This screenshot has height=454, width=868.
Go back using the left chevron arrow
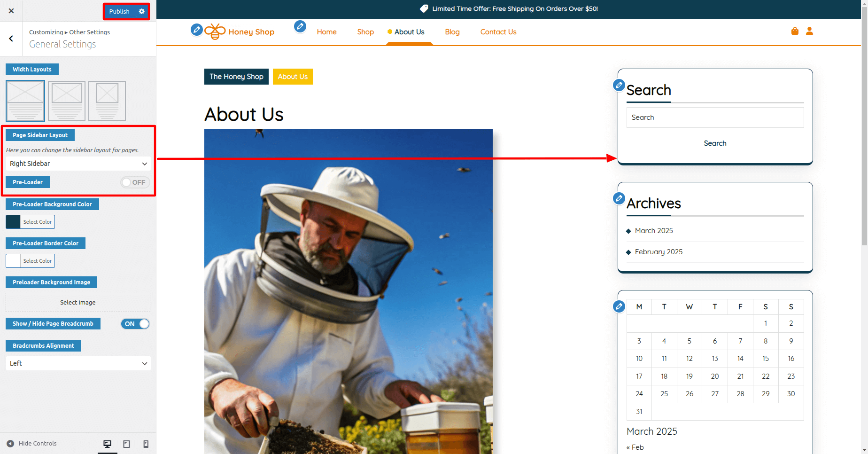pyautogui.click(x=11, y=39)
